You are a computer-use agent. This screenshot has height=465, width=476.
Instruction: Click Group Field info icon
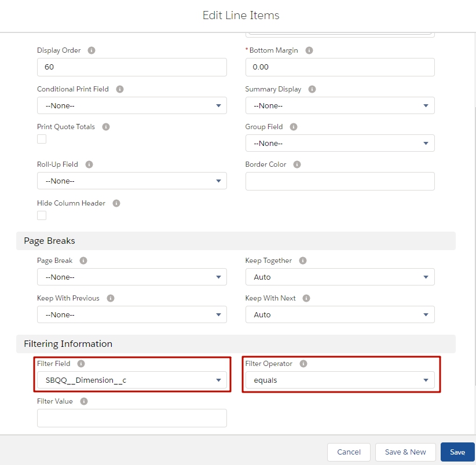pos(294,127)
